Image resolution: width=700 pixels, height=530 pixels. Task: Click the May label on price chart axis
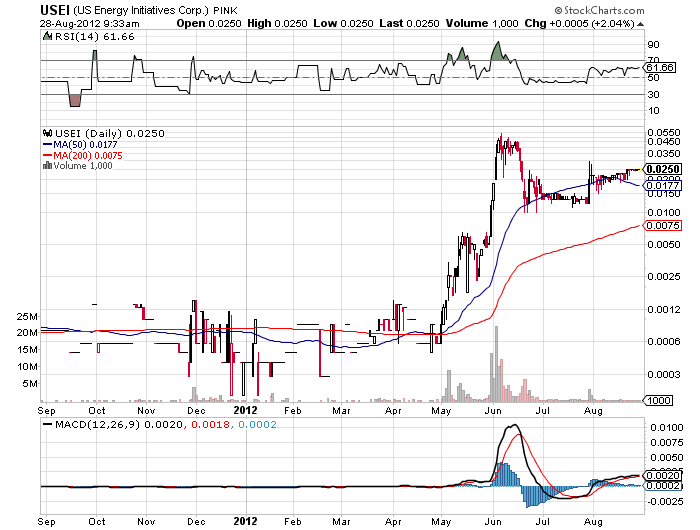pos(441,410)
